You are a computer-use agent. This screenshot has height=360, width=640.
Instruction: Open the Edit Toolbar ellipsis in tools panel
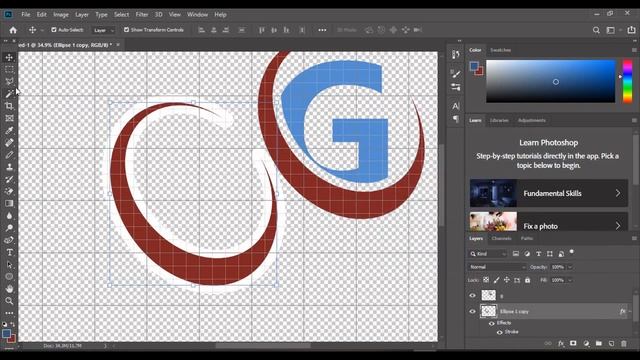click(x=9, y=313)
